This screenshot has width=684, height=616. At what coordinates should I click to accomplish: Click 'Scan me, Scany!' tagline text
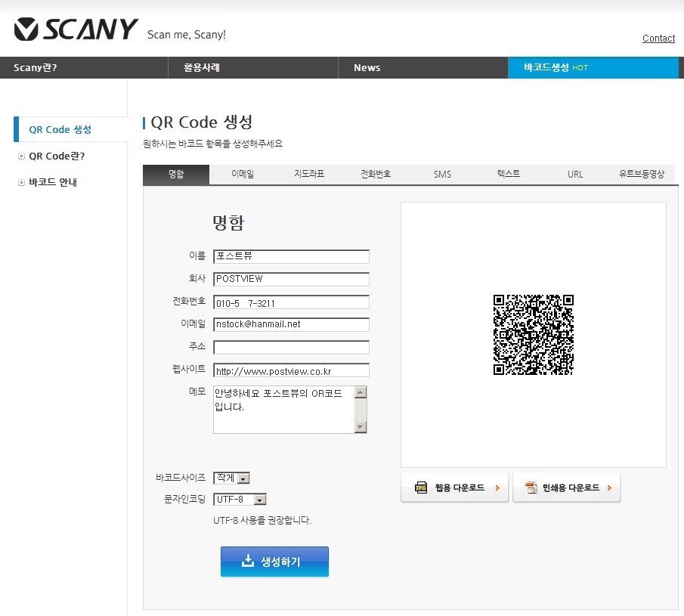pos(187,35)
